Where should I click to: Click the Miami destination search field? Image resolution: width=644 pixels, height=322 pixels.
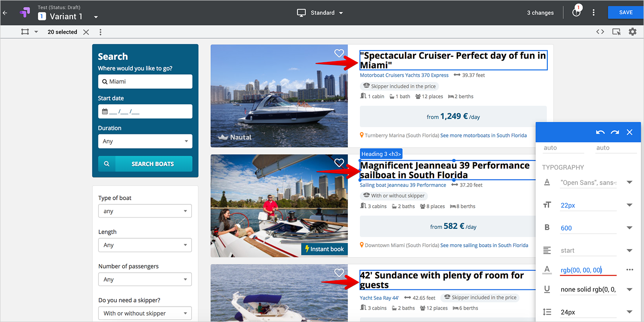145,82
